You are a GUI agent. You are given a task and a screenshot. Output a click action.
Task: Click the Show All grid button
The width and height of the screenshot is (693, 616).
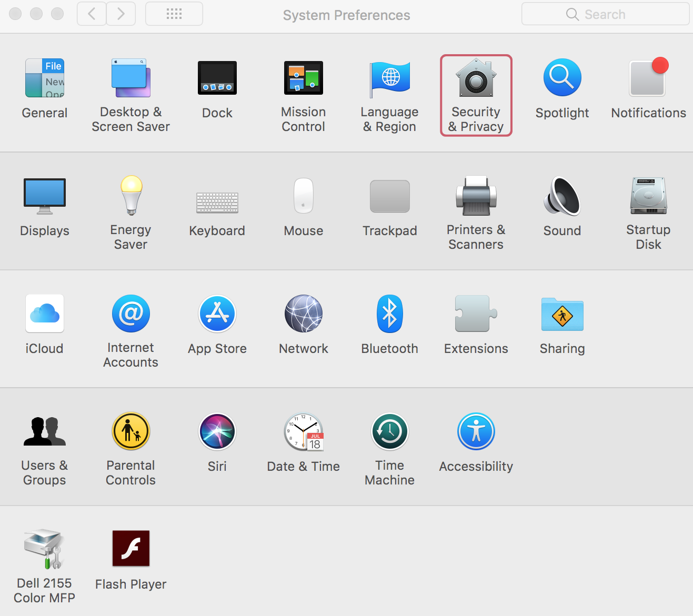click(174, 14)
